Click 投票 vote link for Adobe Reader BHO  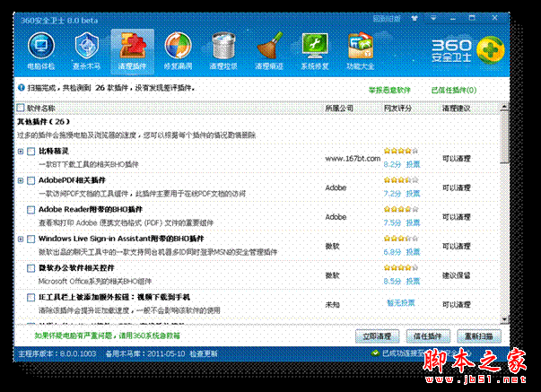click(413, 223)
